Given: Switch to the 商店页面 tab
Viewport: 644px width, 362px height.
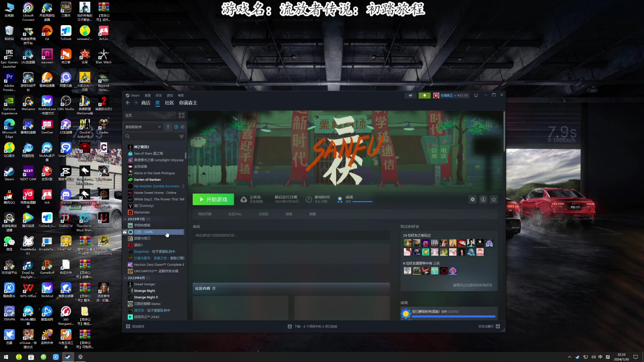Looking at the screenshot, I should [x=205, y=214].
